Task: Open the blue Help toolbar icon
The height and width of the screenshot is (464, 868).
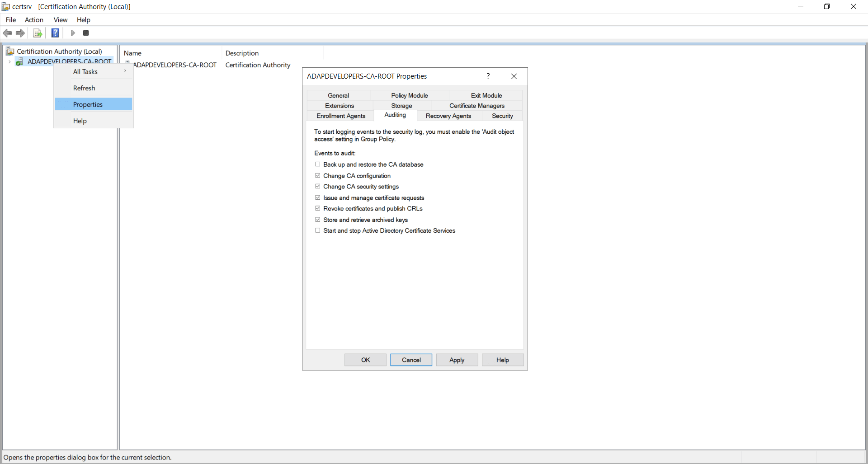Action: pyautogui.click(x=55, y=33)
